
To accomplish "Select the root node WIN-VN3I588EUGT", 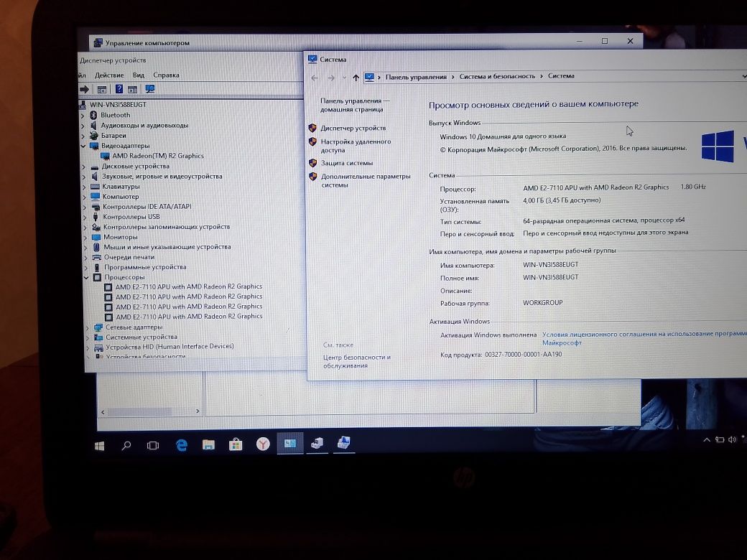I will click(x=118, y=105).
